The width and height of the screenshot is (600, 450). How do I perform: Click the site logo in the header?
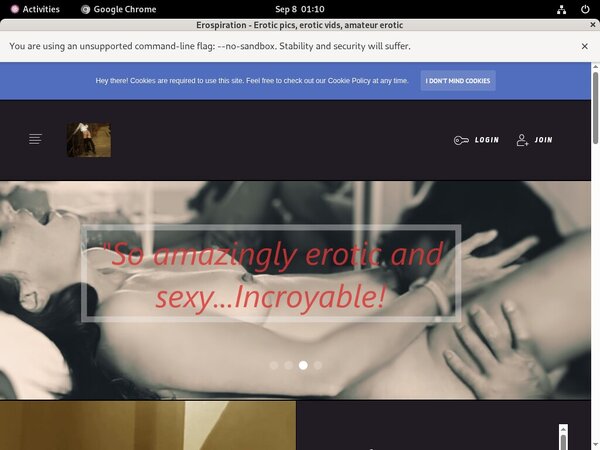pos(88,140)
